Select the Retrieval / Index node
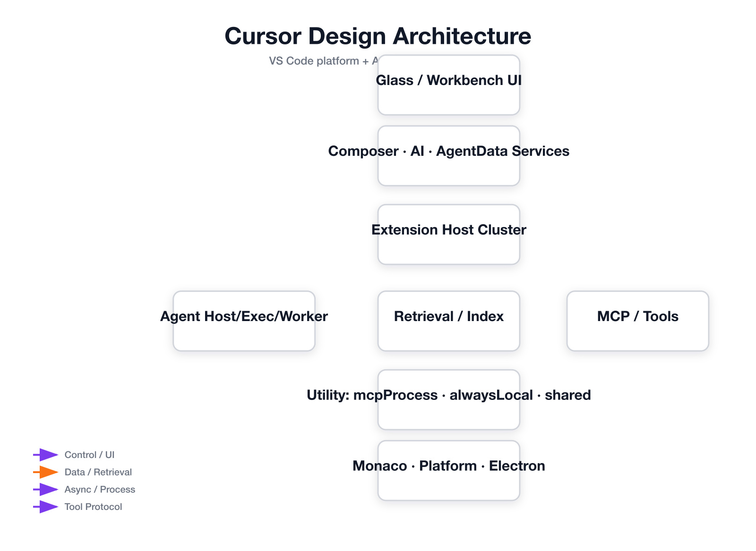The width and height of the screenshot is (756, 551). (x=449, y=321)
